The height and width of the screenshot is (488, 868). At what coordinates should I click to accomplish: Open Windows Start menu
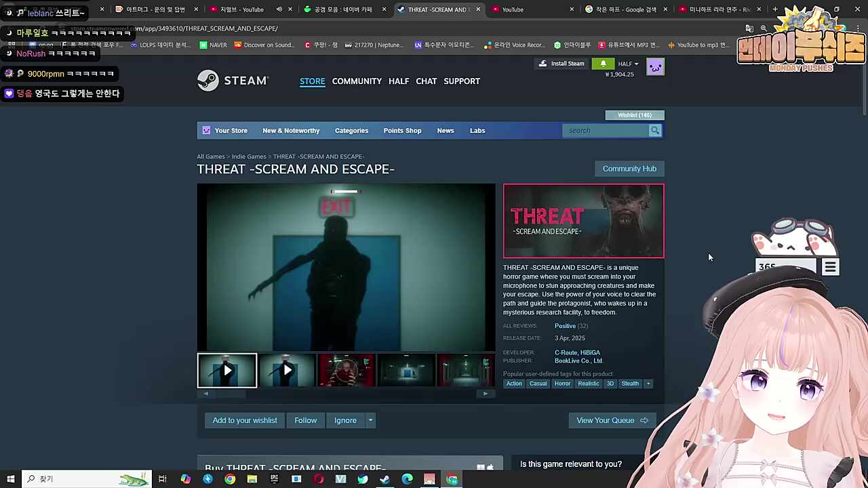[10, 479]
